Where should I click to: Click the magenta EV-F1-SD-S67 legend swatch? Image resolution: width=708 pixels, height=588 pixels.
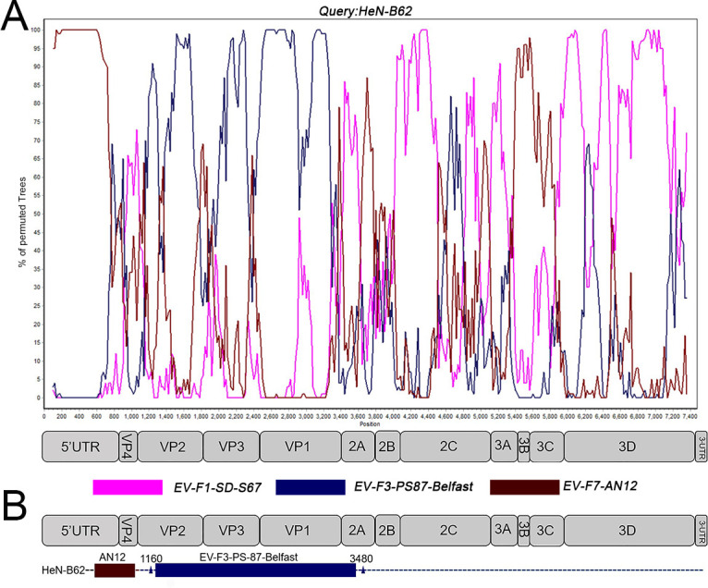tap(128, 487)
